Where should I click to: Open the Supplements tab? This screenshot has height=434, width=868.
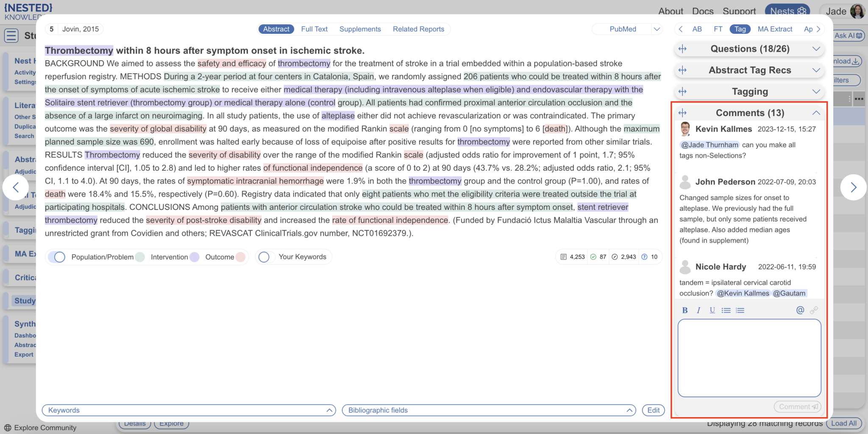[360, 29]
